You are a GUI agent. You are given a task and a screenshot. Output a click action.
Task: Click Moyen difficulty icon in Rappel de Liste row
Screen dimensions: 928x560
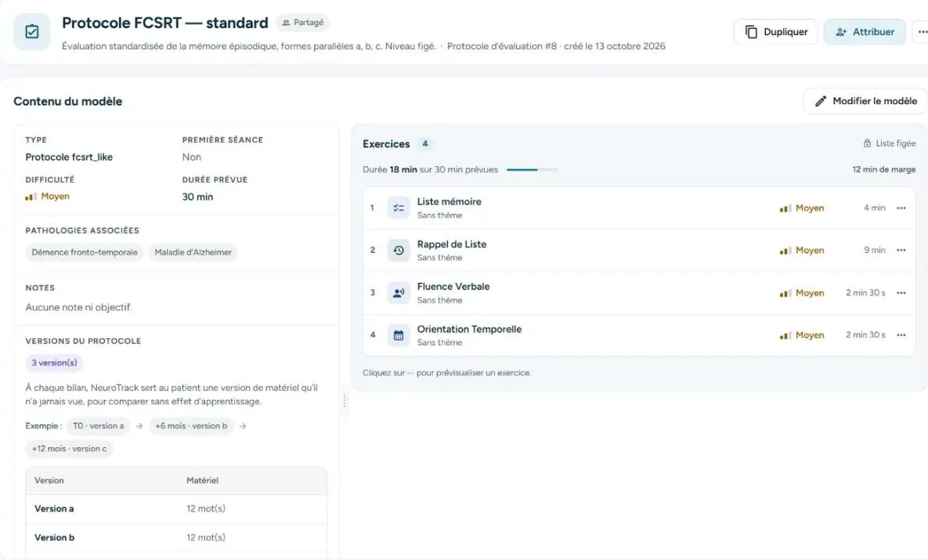[785, 251]
